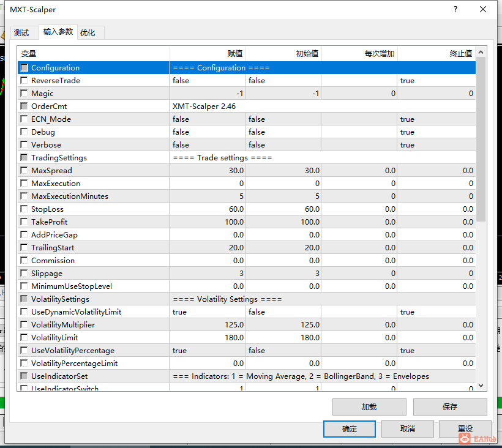Click Magic 赋值 value -1

[x=208, y=93]
